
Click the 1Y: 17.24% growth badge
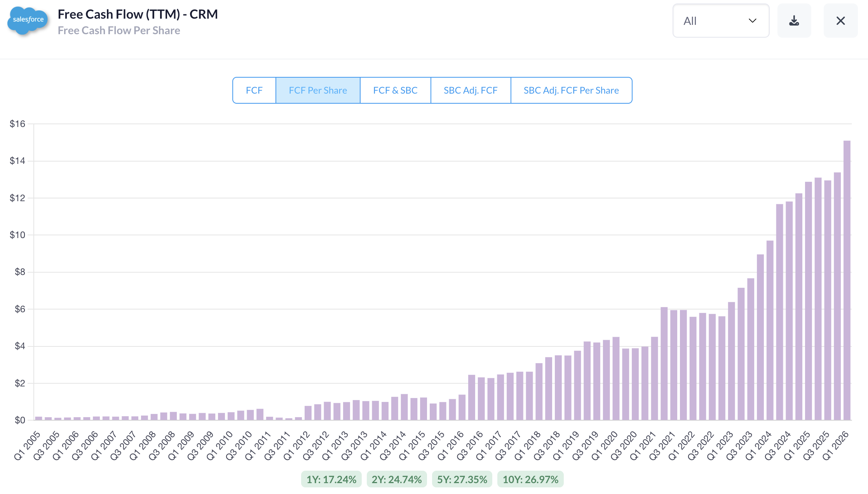[x=331, y=479]
